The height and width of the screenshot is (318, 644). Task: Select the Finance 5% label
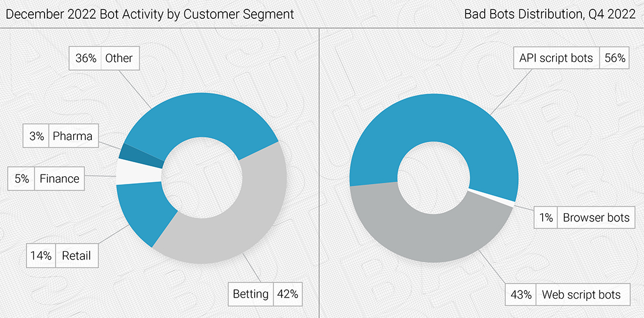tap(46, 178)
